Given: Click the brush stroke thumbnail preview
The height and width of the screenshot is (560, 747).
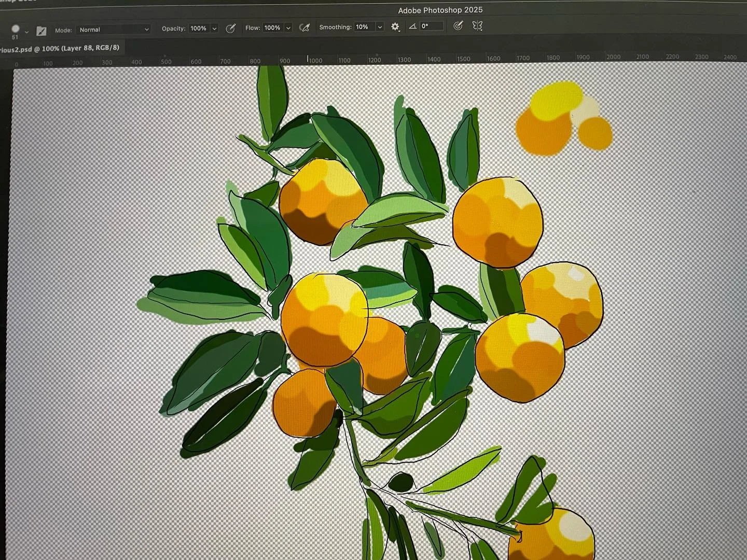Looking at the screenshot, I should coord(40,31).
